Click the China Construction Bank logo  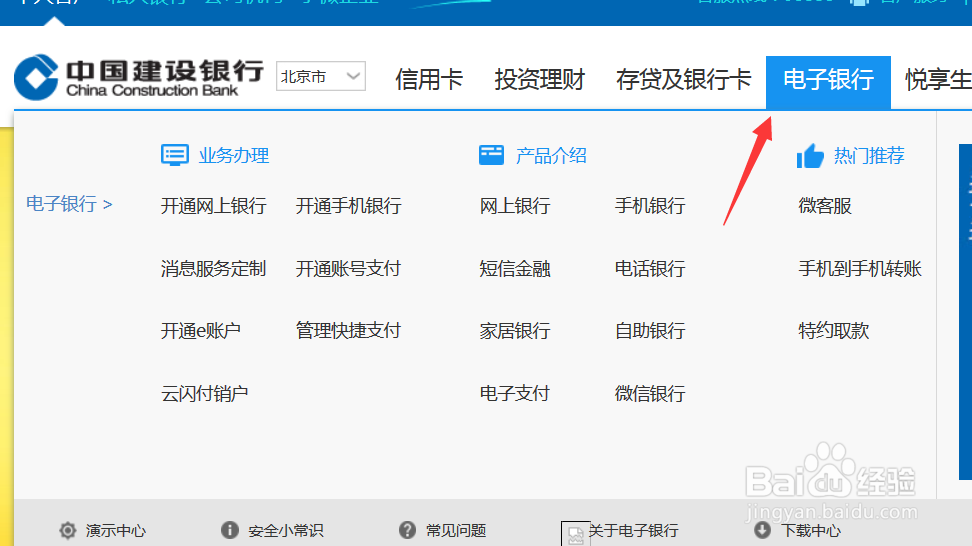(x=139, y=77)
